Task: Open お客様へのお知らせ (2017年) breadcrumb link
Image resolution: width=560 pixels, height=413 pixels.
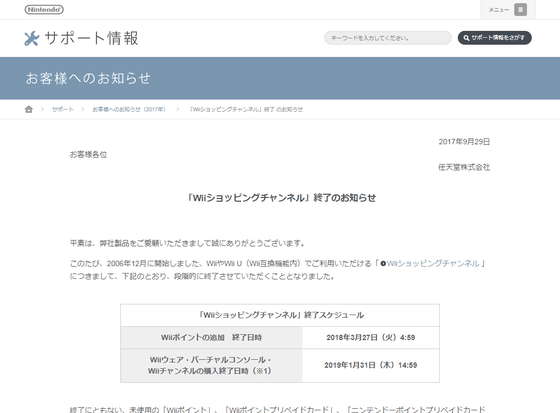Action: tap(129, 109)
